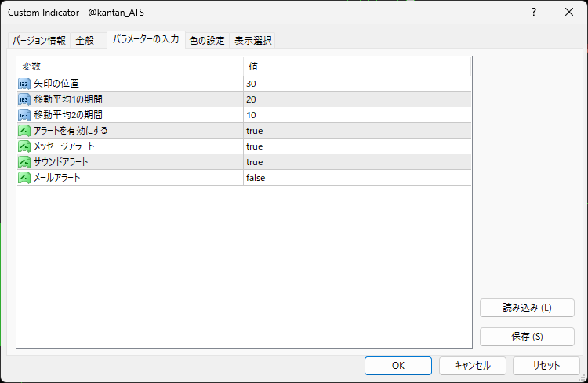
Task: Select the アラートを有効にする variable name
Action: pos(71,131)
